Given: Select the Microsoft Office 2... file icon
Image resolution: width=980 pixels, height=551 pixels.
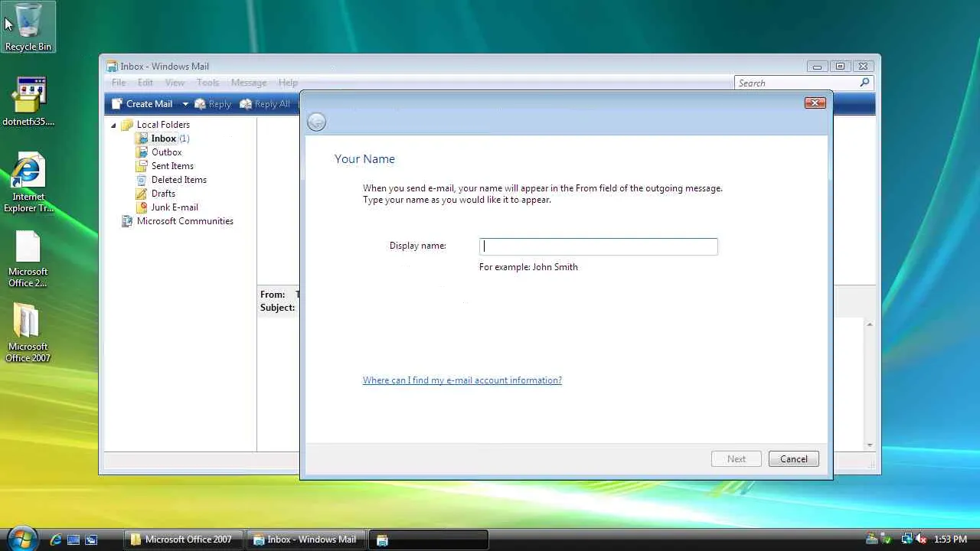Looking at the screenshot, I should [x=28, y=259].
